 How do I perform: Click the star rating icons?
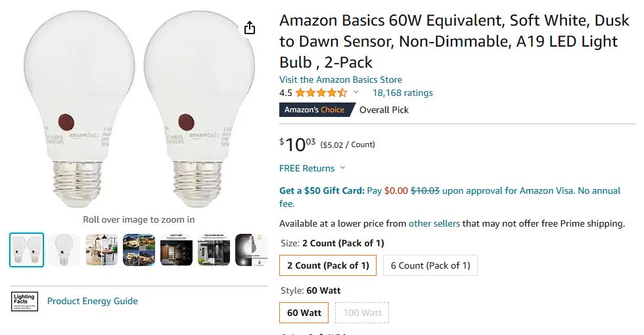[x=321, y=93]
